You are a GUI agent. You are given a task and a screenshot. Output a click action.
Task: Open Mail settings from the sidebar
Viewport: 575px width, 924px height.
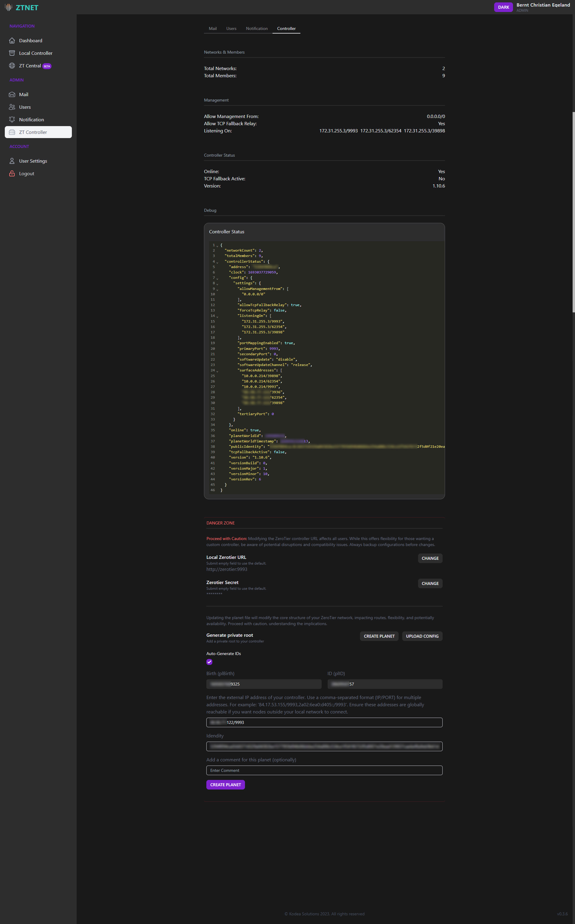point(24,94)
